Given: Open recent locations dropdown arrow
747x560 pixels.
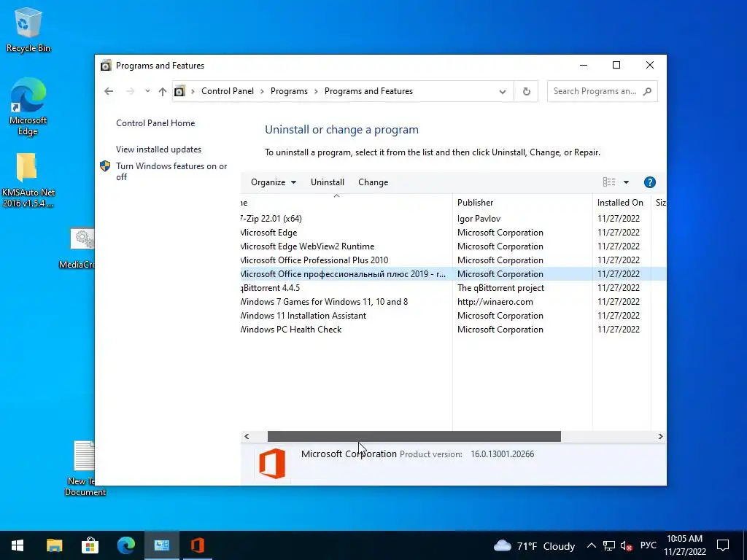Looking at the screenshot, I should pos(147,91).
